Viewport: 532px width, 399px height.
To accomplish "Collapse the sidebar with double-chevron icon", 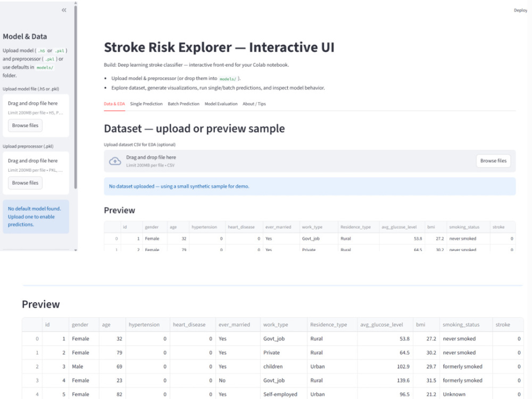I will [x=64, y=10].
